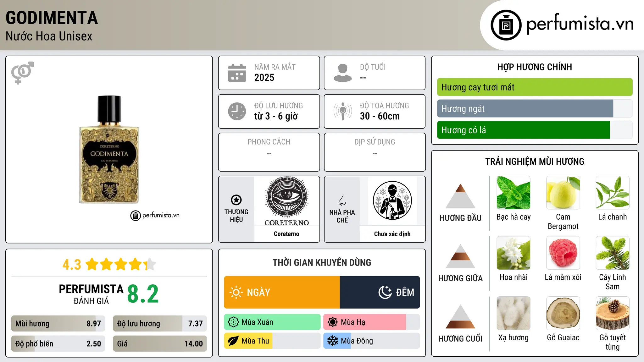Select the Gỗ tuyết tùng cedar image
Image resolution: width=644 pixels, height=362 pixels.
click(613, 313)
